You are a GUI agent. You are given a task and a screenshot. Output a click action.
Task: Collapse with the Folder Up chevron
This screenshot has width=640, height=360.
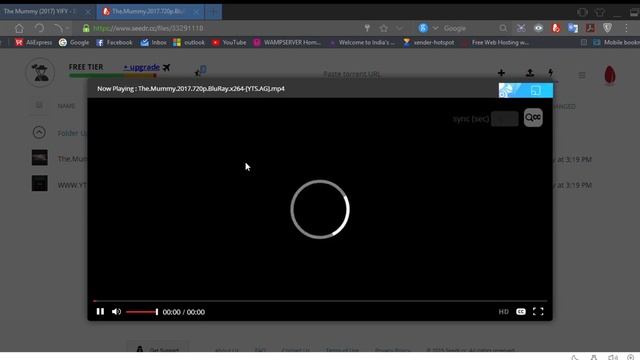(39, 132)
